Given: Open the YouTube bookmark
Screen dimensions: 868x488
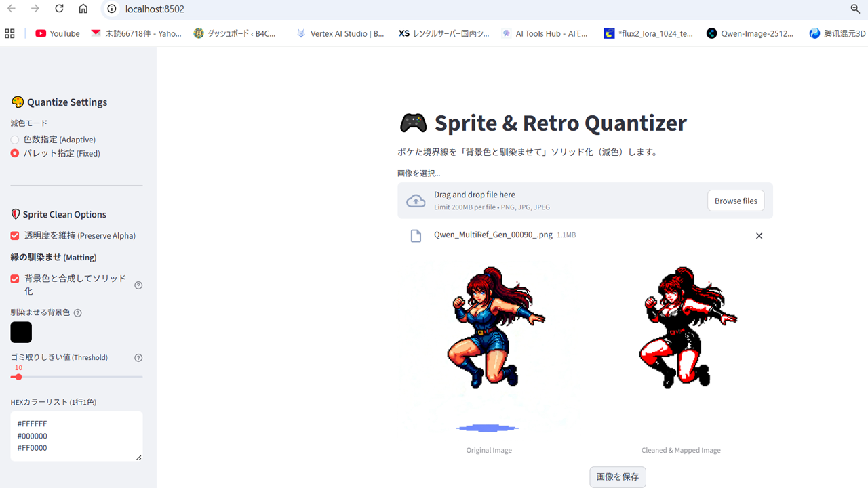Looking at the screenshot, I should 58,33.
